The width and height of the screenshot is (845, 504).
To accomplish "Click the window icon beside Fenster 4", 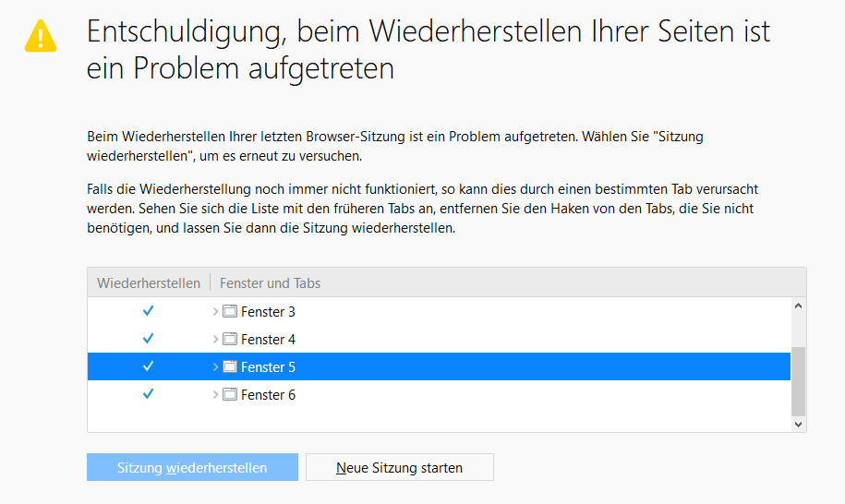I will (230, 340).
